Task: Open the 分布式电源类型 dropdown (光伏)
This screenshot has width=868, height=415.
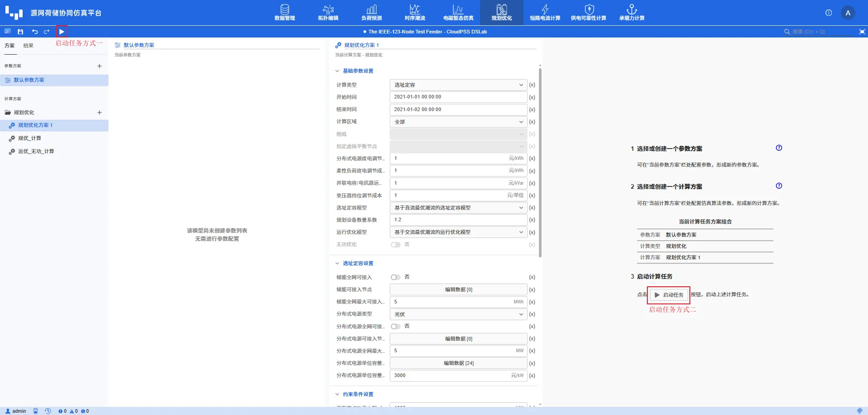Action: [458, 314]
